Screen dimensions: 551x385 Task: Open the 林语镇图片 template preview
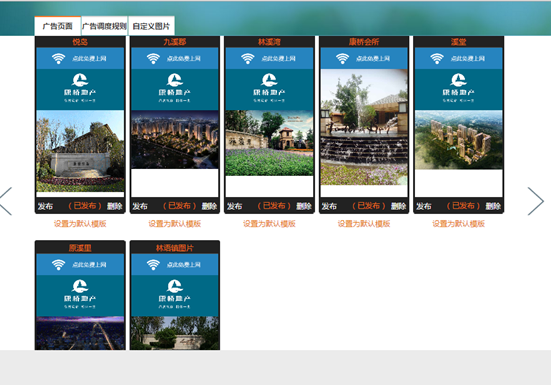point(175,295)
